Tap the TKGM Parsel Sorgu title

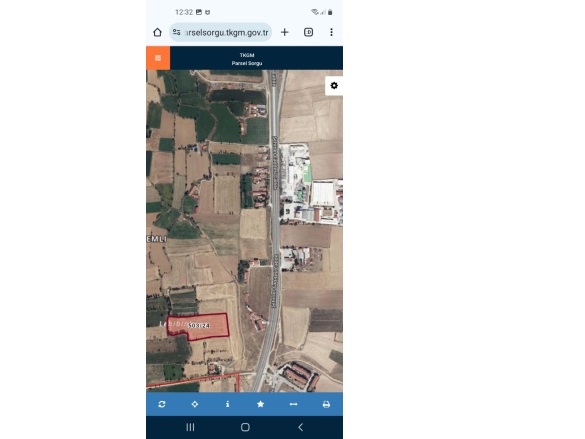247,59
